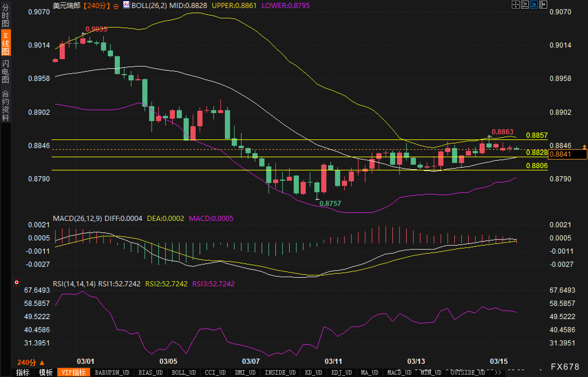Viewport: 588px width, 377px height.
Task: Switch to the 模板 tab
Action: pyautogui.click(x=45, y=372)
